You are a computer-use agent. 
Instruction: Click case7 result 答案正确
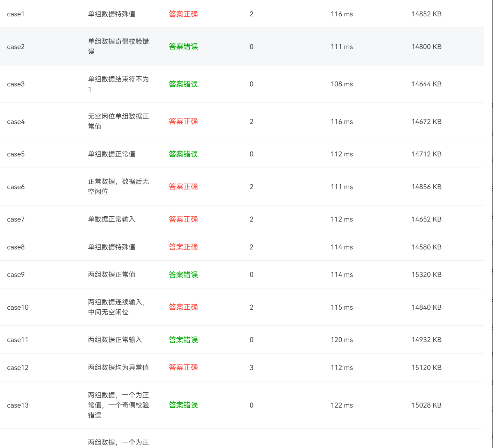coord(183,219)
